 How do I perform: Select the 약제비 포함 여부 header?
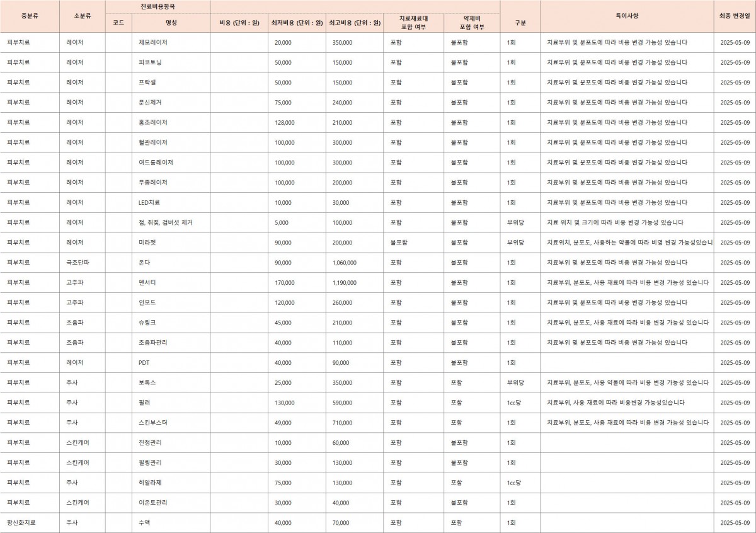point(472,23)
